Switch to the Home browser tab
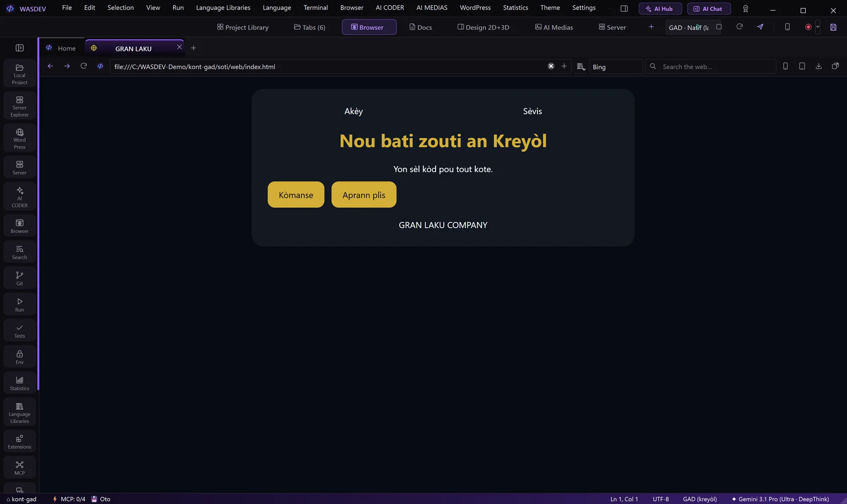The image size is (847, 504). point(61,48)
